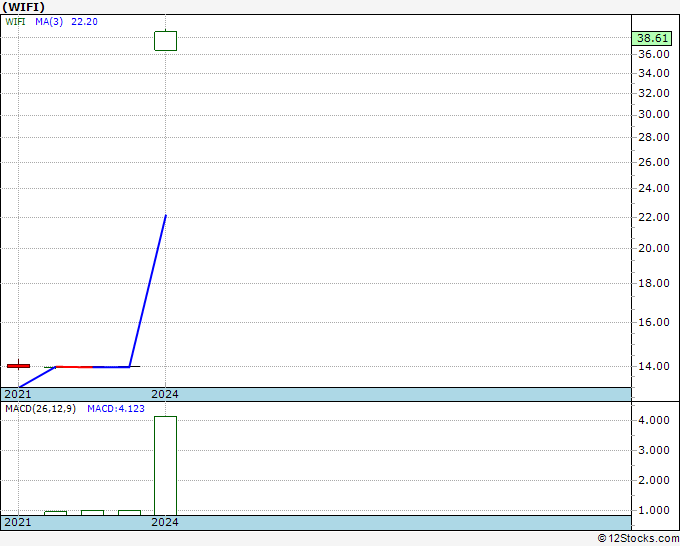Select the 28.00 price axis label
This screenshot has height=546, width=680.
coord(654,137)
